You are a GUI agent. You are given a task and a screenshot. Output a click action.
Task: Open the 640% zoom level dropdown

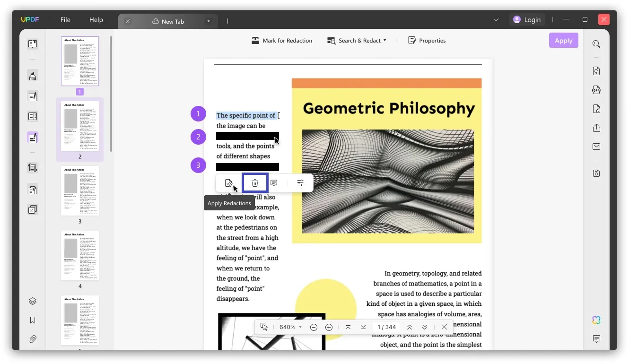click(290, 327)
